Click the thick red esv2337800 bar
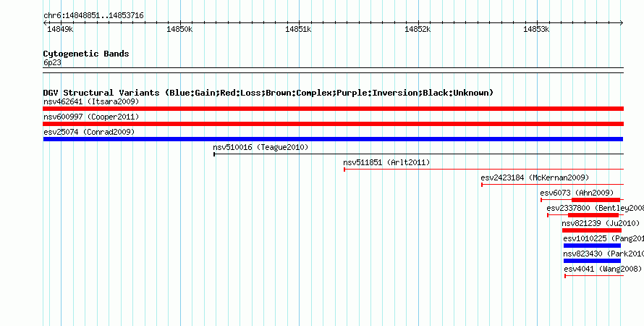This screenshot has height=326, width=644. click(593, 215)
